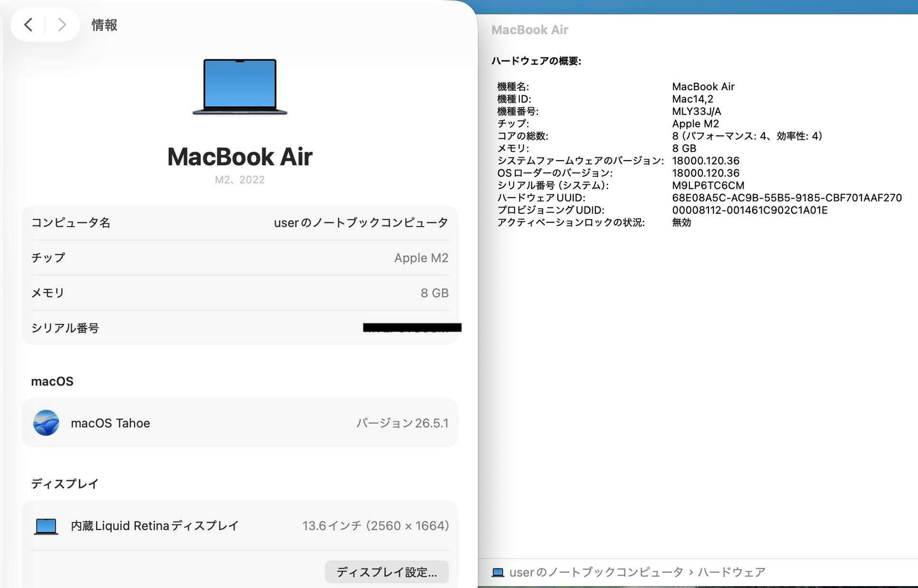Go back with the left chevron arrow
Viewport: 918px width, 588px height.
(x=28, y=25)
